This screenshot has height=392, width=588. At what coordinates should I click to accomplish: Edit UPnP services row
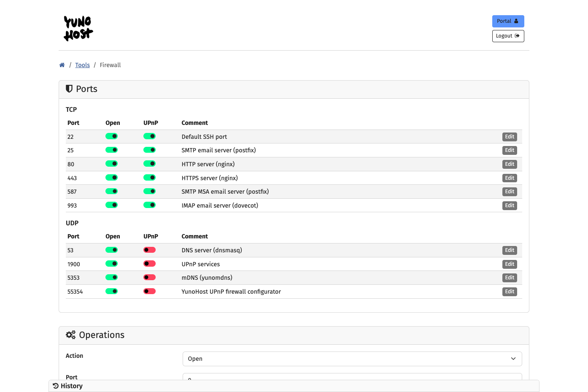[x=510, y=264]
